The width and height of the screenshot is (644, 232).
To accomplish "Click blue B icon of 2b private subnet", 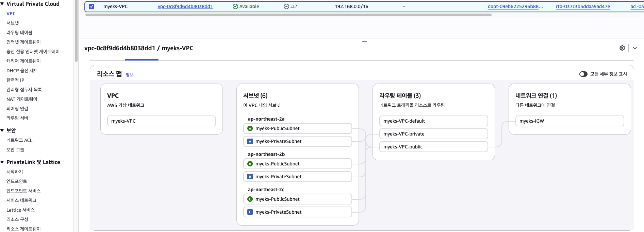I will pos(250,177).
